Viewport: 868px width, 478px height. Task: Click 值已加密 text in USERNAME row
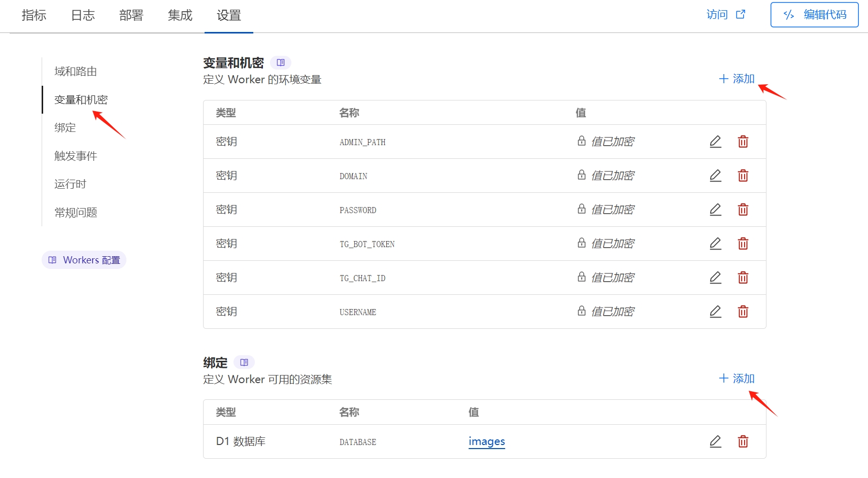tap(613, 312)
